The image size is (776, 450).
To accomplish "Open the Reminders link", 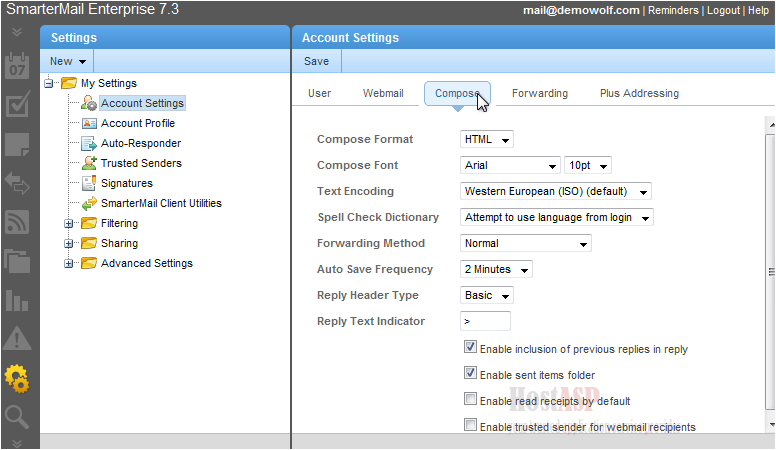I will click(x=673, y=10).
